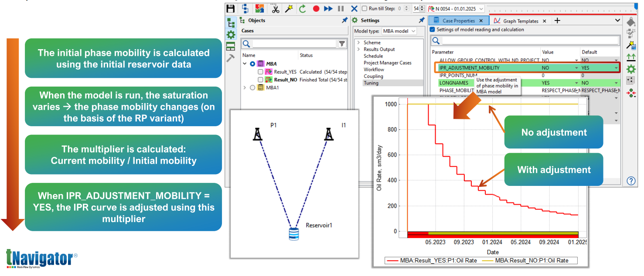Open the N 0054 - 01.01.2025 date dropdown
Image resolution: width=644 pixels, height=276 pixels.
click(456, 8)
